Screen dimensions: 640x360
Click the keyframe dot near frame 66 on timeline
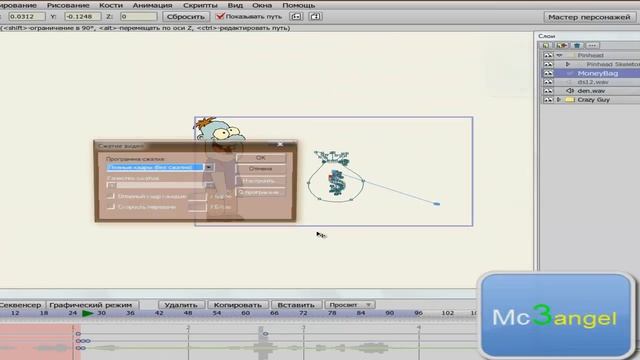pos(265,334)
